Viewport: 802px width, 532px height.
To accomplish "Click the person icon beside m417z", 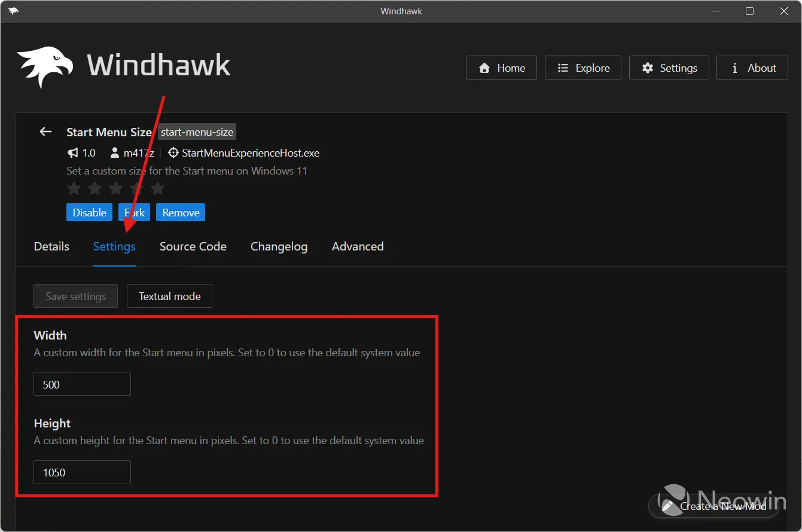I will coord(114,152).
